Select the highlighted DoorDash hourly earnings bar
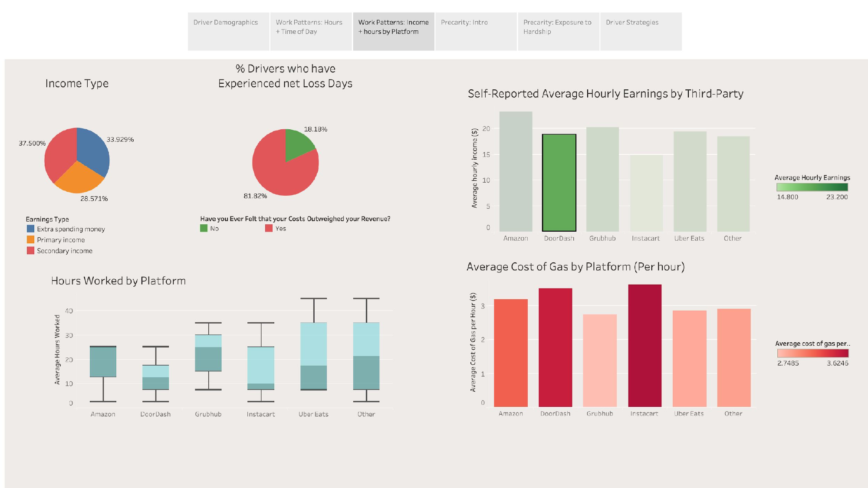The width and height of the screenshot is (868, 488). [x=559, y=182]
